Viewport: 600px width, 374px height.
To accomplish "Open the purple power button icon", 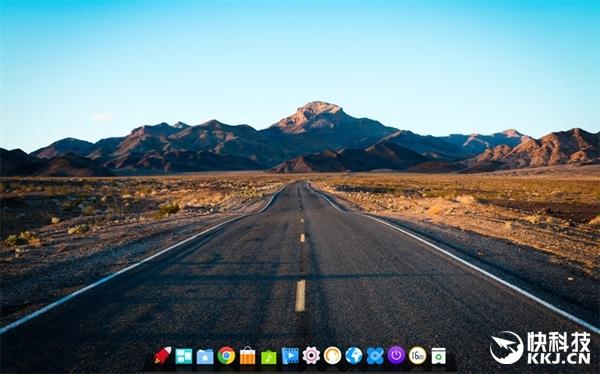I will [x=396, y=355].
